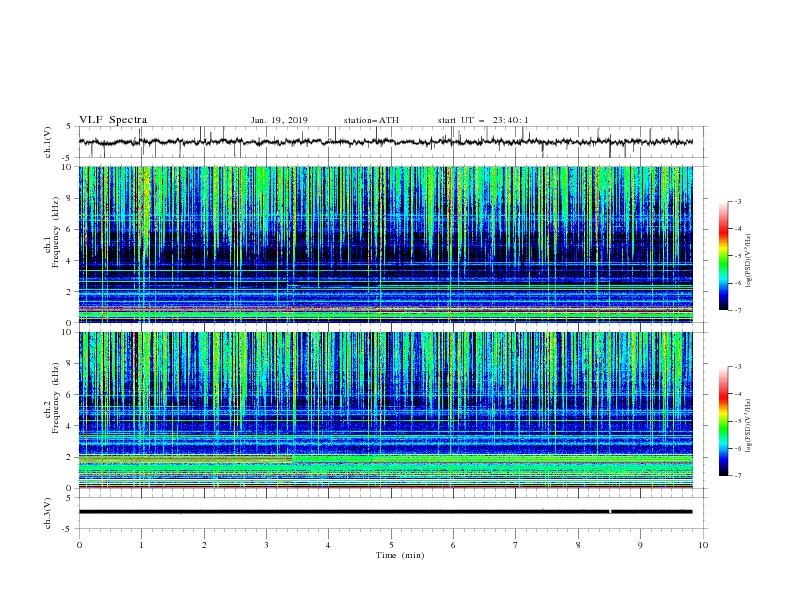Click the 'VLF Spectra' plot title

(113, 120)
